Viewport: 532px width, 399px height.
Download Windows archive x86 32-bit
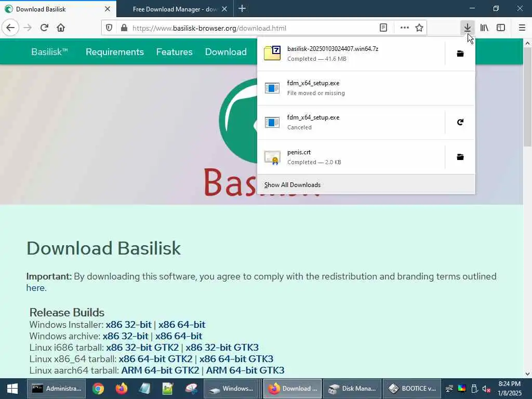pyautogui.click(x=125, y=336)
